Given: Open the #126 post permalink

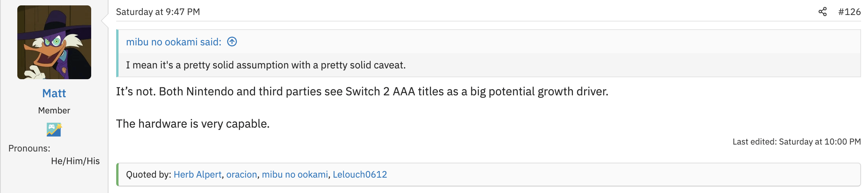Looking at the screenshot, I should [849, 12].
